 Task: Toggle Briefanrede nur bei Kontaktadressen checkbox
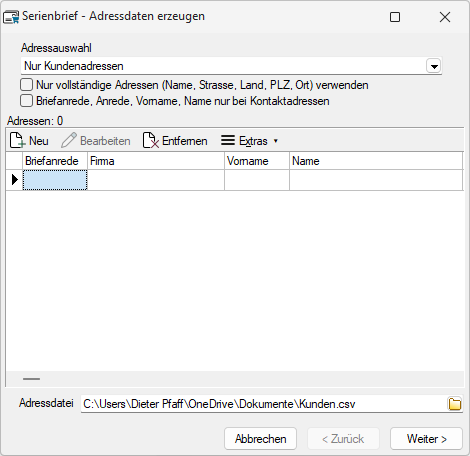pyautogui.click(x=26, y=101)
